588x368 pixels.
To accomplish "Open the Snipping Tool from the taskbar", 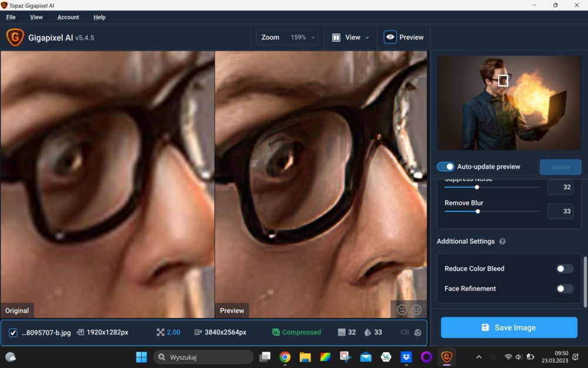I will [345, 357].
